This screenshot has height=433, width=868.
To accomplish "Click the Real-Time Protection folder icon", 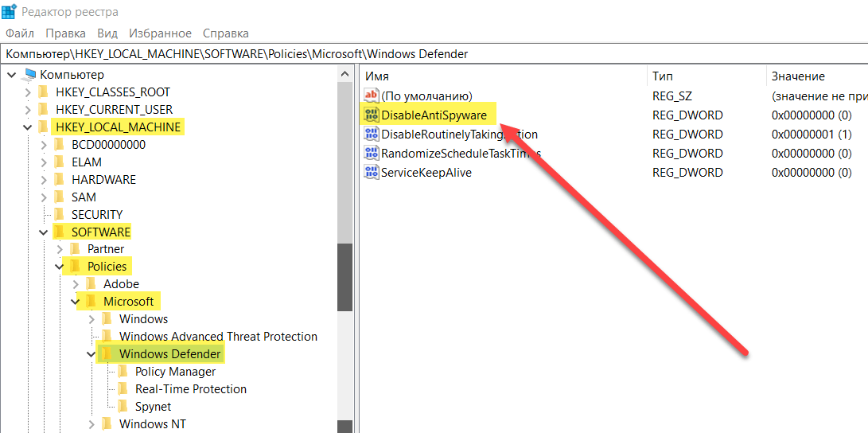I will click(x=123, y=388).
